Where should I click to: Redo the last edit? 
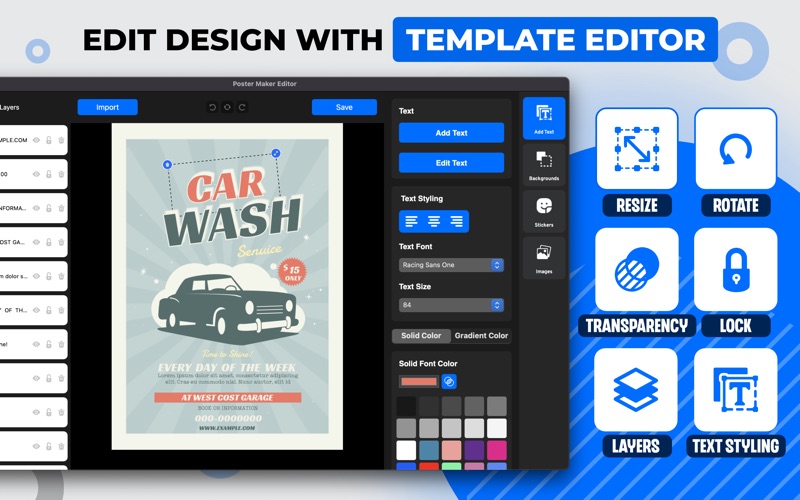(x=242, y=107)
